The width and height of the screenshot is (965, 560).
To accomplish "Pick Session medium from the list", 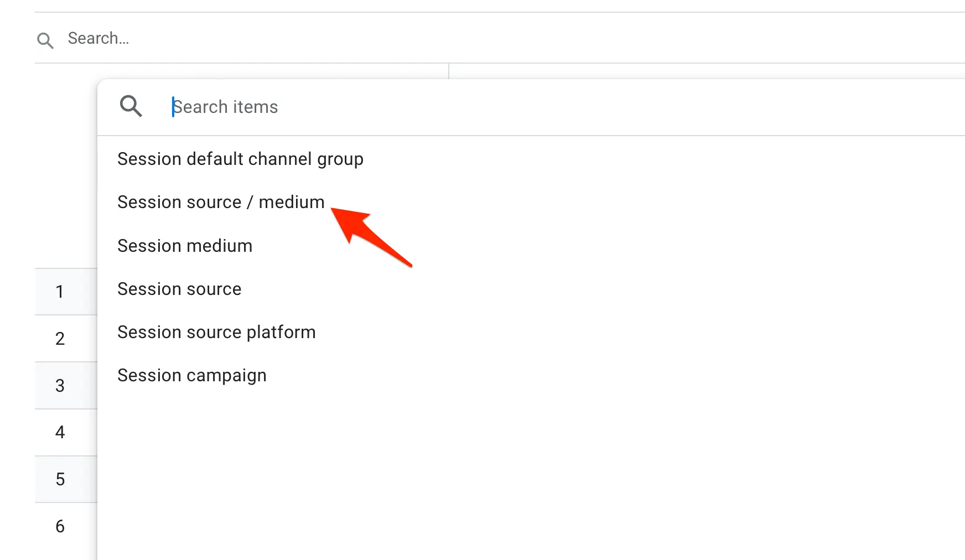I will point(185,246).
